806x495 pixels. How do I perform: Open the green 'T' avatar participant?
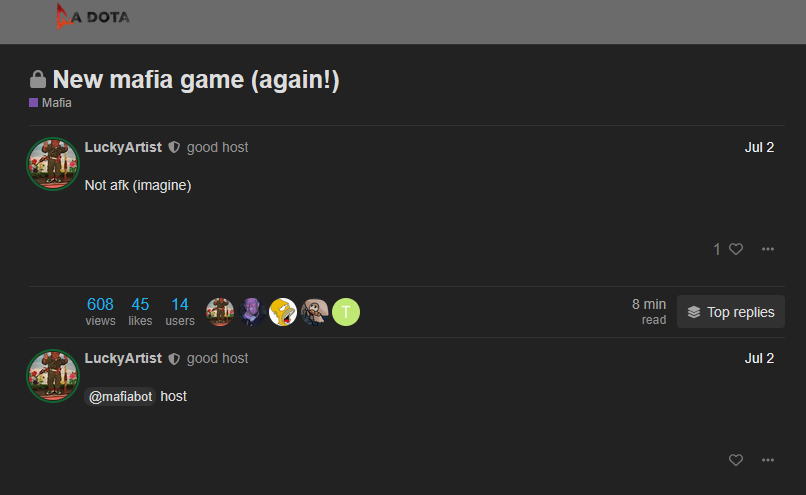[346, 312]
